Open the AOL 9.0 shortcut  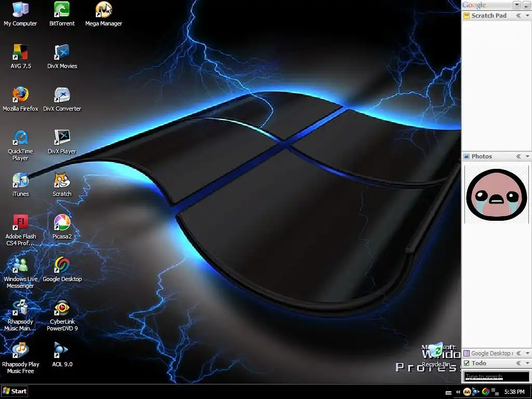pyautogui.click(x=62, y=355)
